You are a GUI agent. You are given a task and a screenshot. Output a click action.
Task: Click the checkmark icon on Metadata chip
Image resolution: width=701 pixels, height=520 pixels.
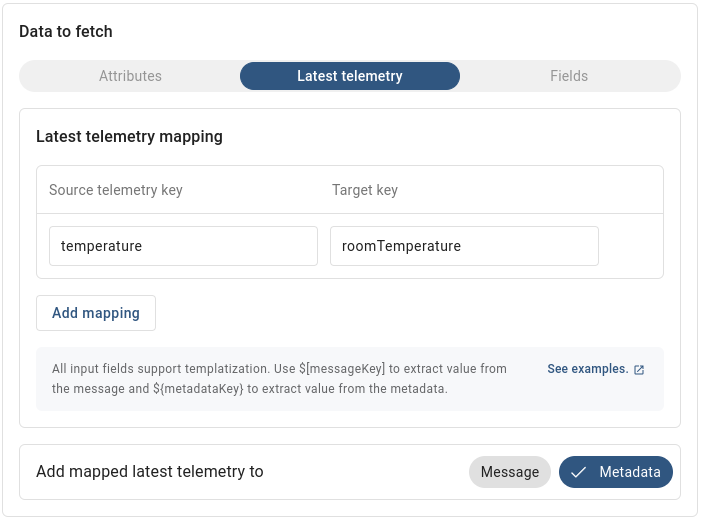pos(579,472)
